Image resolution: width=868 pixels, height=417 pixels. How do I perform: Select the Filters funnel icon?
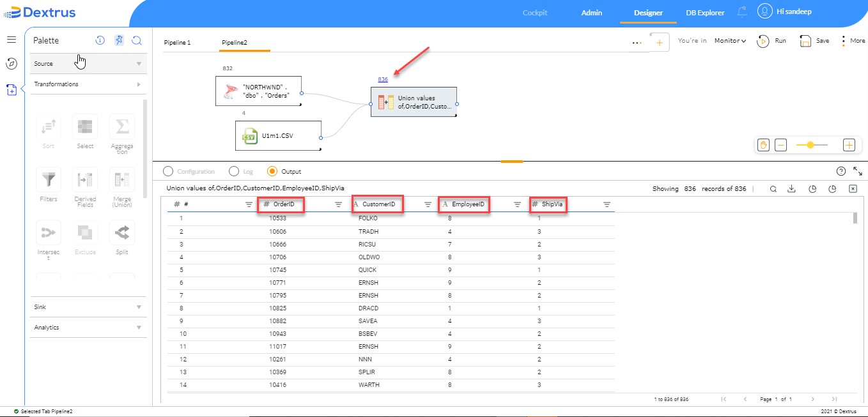tap(49, 179)
